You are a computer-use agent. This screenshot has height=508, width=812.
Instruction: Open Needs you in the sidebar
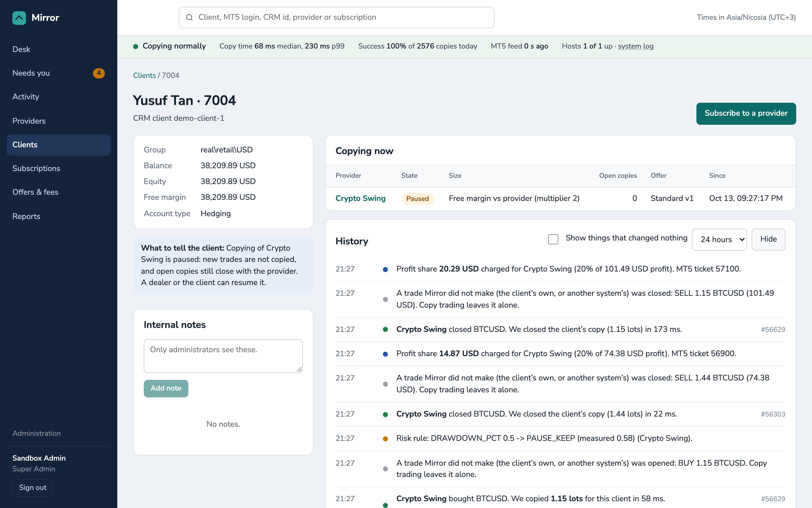pos(58,73)
